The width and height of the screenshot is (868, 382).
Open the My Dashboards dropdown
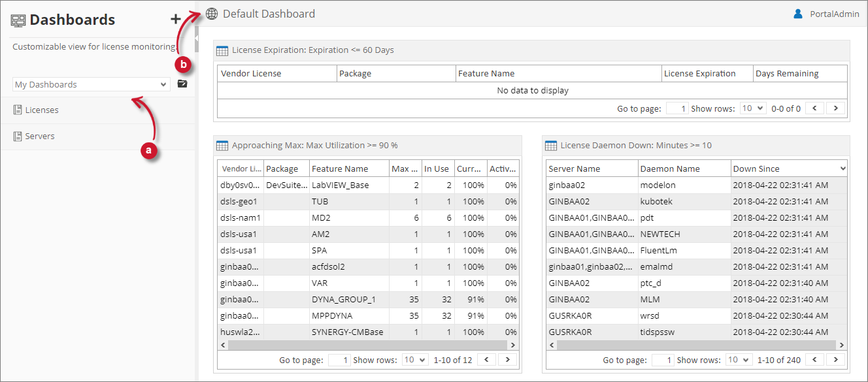click(x=91, y=84)
